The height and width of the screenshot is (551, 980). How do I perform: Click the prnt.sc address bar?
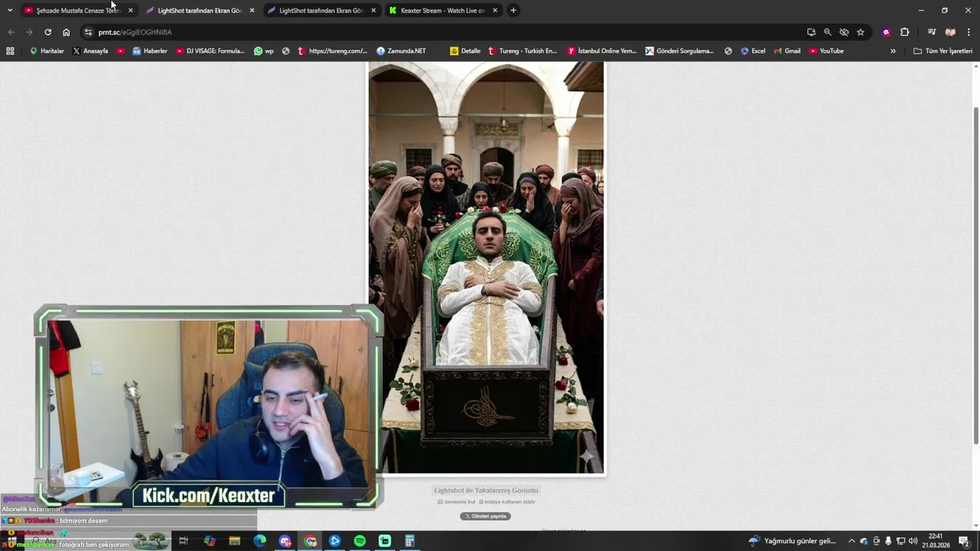(x=444, y=32)
